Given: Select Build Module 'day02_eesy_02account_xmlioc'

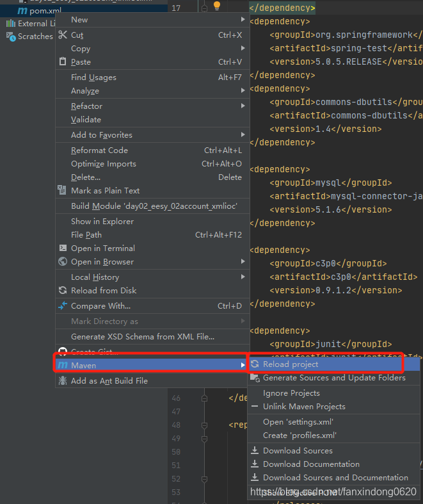Looking at the screenshot, I should click(152, 206).
